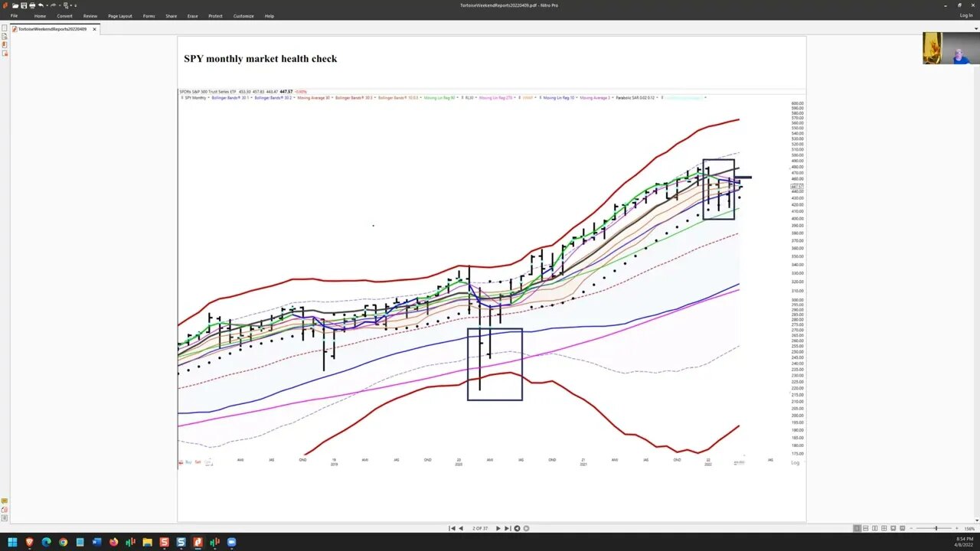Viewport: 980px width, 551px height.
Task: Open the red S app on taskbar
Action: click(x=164, y=543)
